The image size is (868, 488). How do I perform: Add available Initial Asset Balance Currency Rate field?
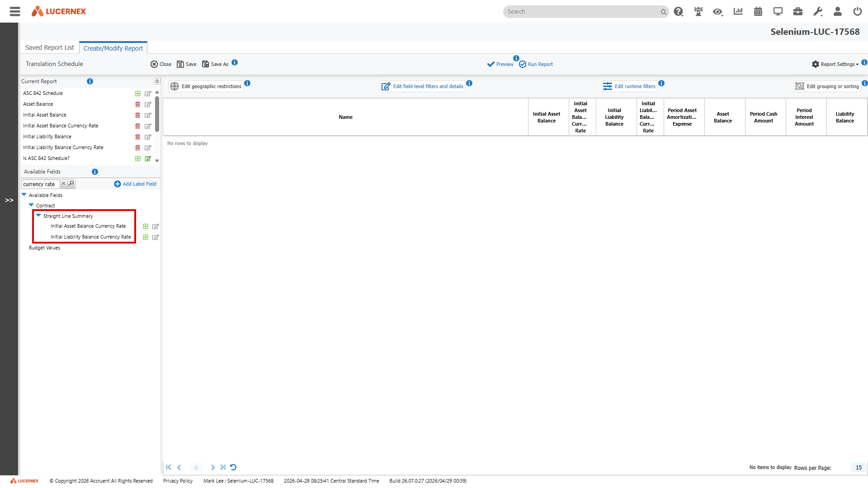click(146, 226)
